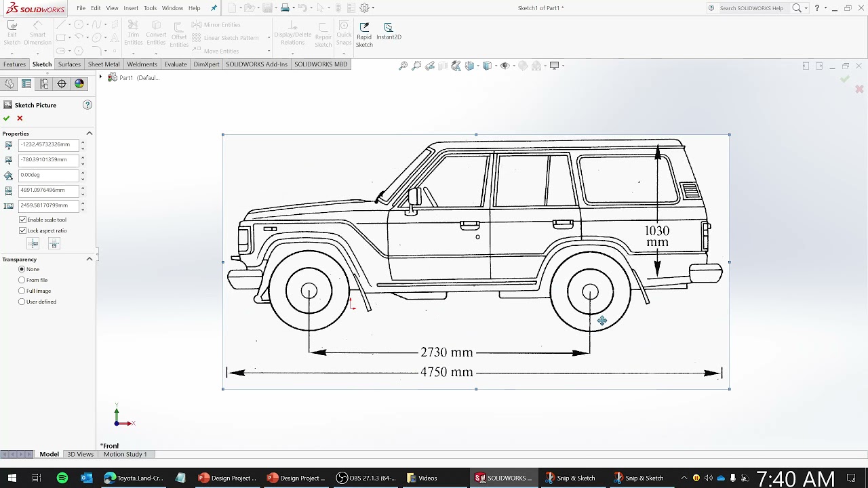
Task: Switch to the Evaluate tab
Action: (176, 64)
